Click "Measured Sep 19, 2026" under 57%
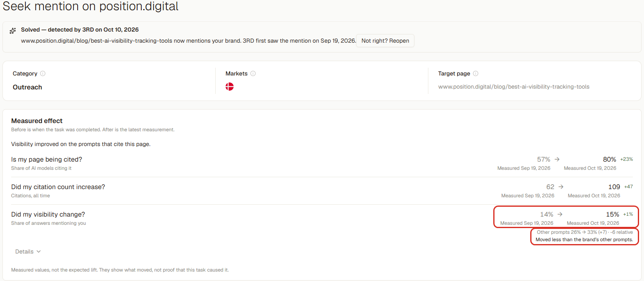Image resolution: width=644 pixels, height=281 pixels. 524,168
